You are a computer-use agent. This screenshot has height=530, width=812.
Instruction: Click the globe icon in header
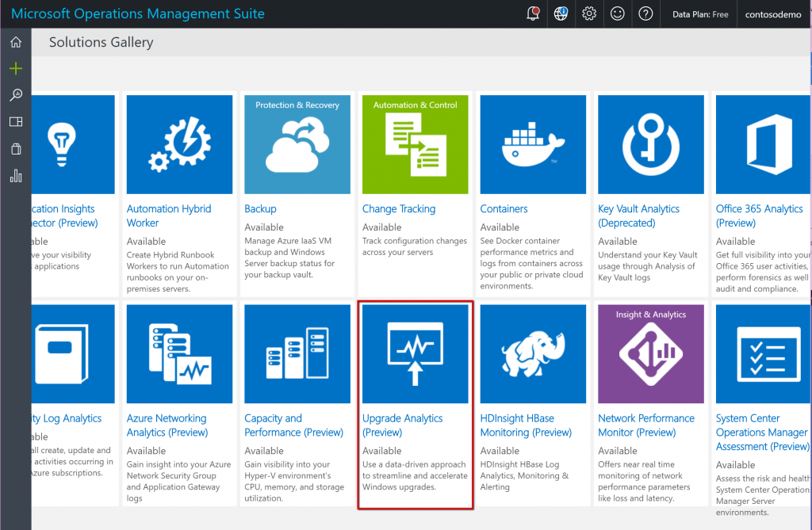pos(561,13)
